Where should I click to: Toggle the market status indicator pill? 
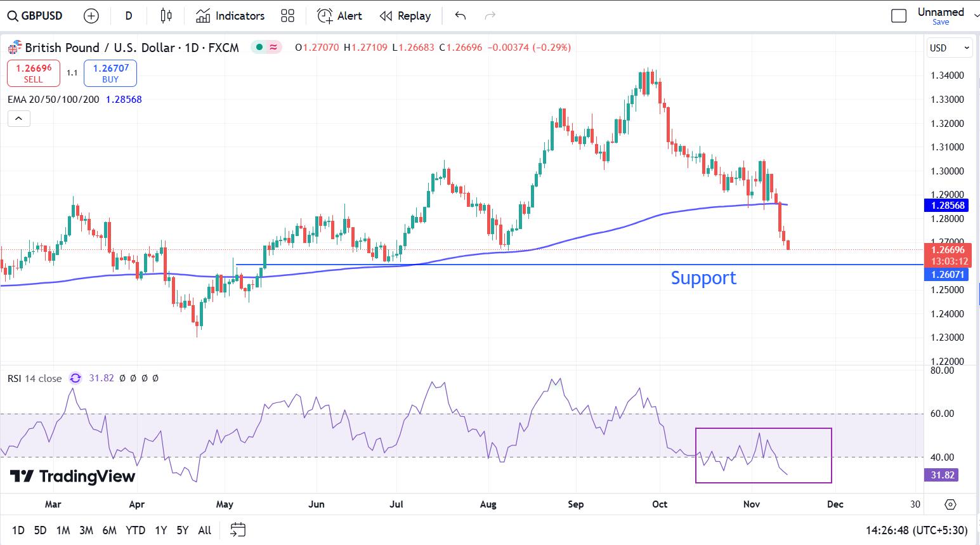(266, 47)
